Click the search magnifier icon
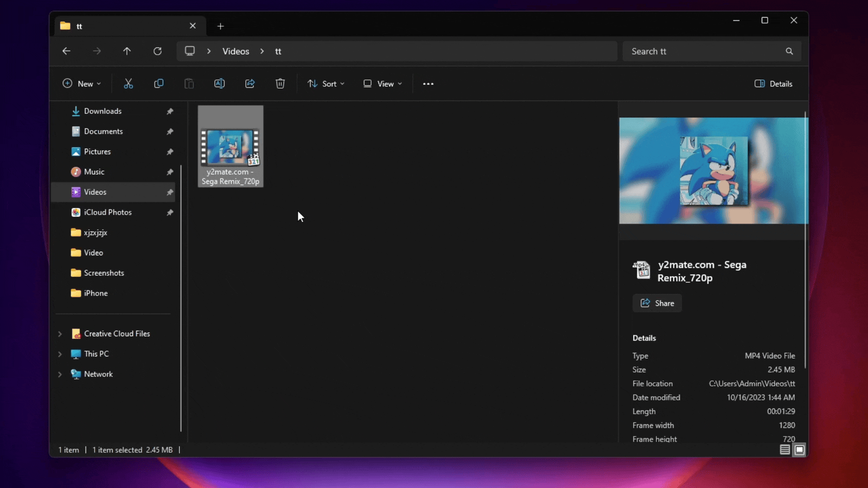868x488 pixels. pos(789,51)
